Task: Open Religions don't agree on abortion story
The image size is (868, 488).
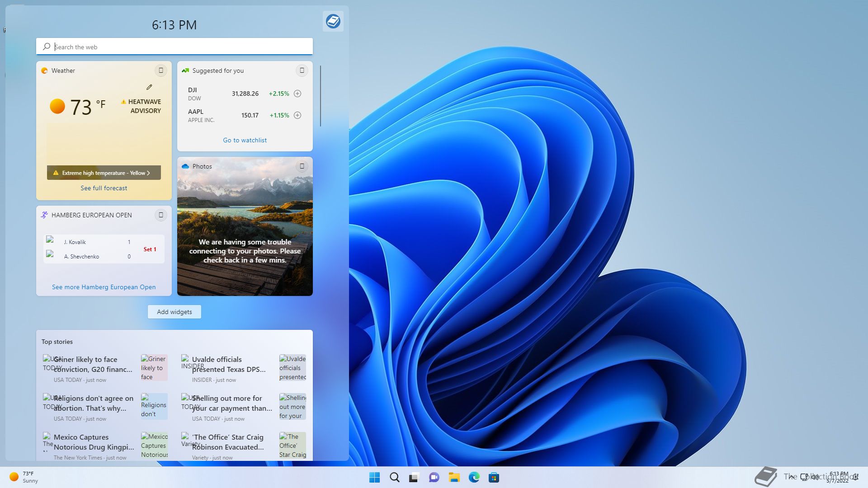Action: click(x=94, y=403)
